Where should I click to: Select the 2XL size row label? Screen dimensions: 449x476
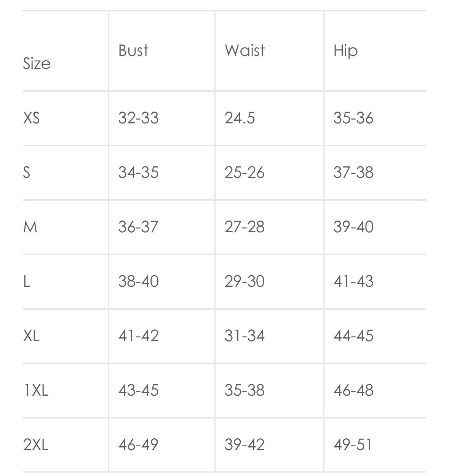pos(36,445)
